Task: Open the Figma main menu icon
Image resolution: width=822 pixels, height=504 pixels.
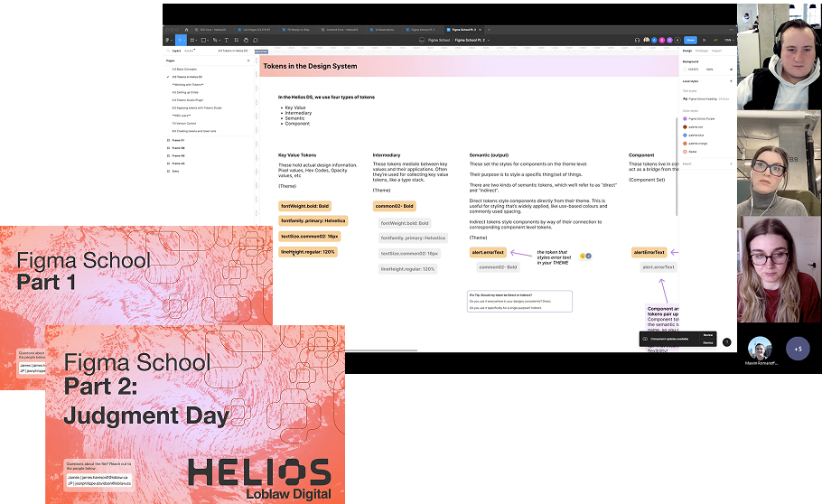Action: pos(167,41)
